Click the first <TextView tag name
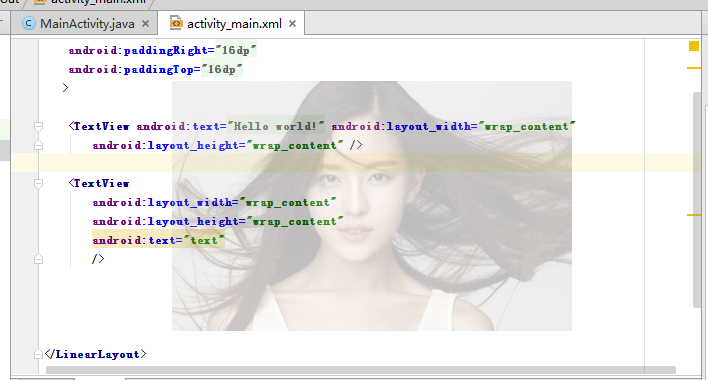This screenshot has height=380, width=708. (99, 126)
